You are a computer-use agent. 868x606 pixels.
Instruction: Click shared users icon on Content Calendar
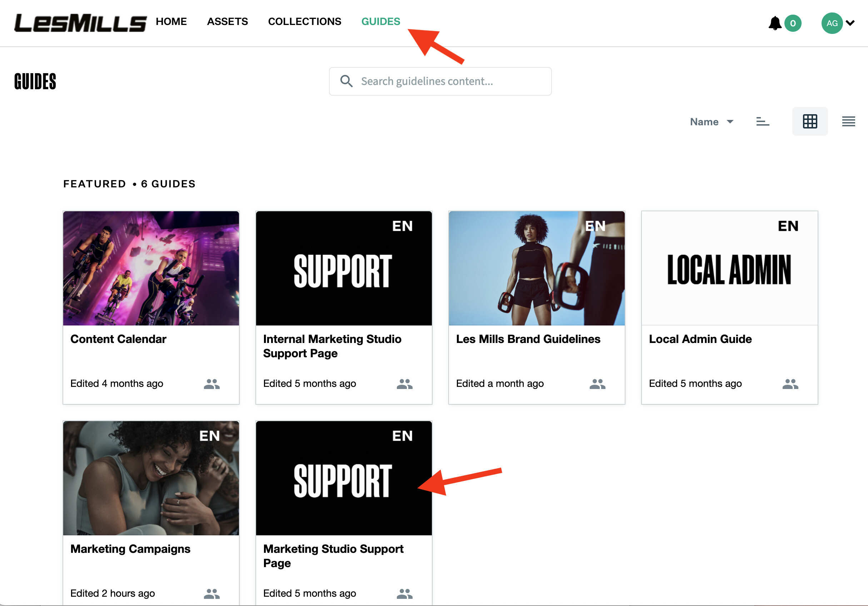pos(211,384)
